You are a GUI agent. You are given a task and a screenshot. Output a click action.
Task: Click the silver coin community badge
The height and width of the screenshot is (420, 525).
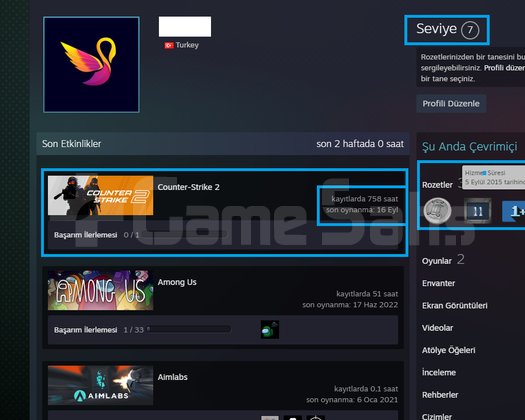[x=437, y=211]
